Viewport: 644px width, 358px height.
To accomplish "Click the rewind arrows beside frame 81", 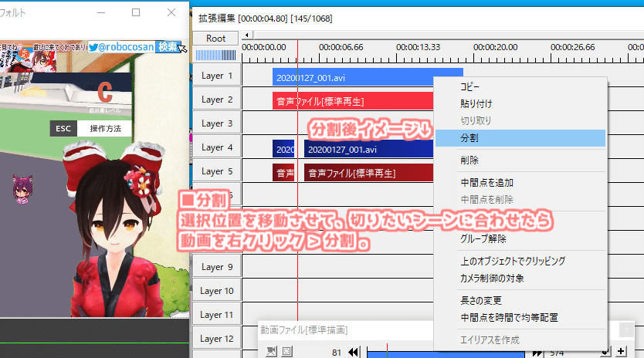I will (354, 353).
